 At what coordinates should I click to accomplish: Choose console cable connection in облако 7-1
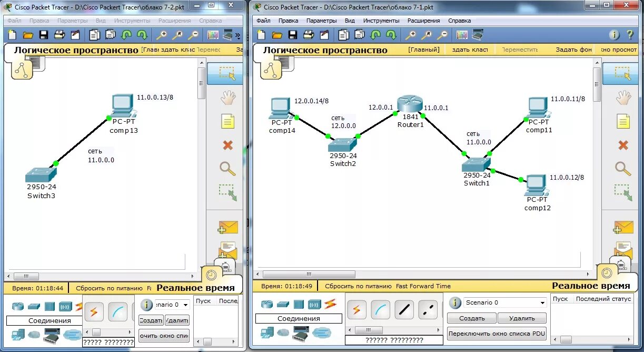click(x=380, y=310)
